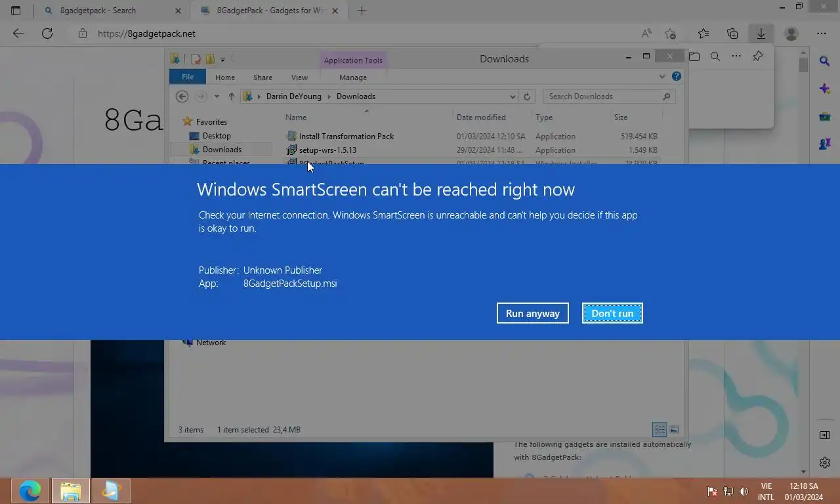Open downloads folder in downloads flyout
This screenshot has width=840, height=504.
tap(694, 56)
